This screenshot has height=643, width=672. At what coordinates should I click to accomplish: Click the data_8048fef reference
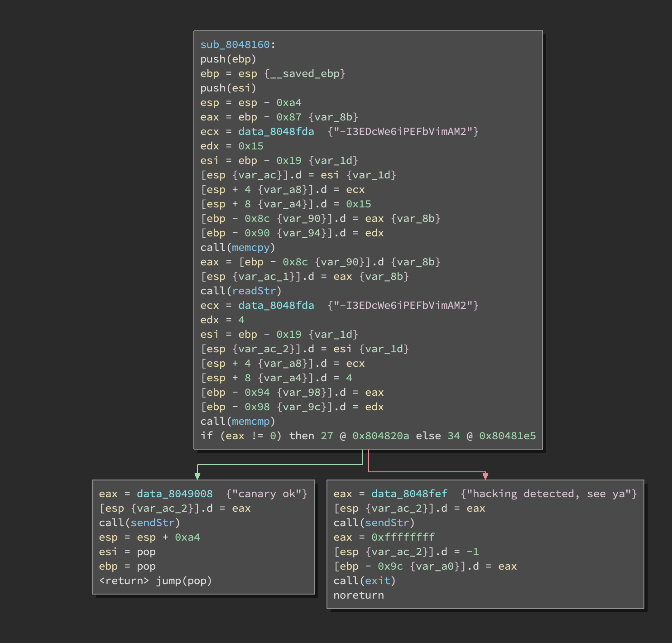[x=409, y=494]
